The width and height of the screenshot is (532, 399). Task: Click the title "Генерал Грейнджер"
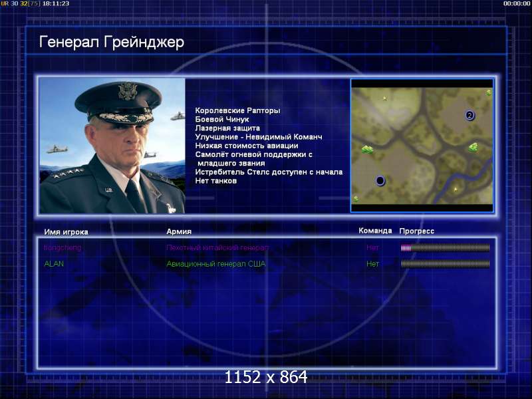112,43
